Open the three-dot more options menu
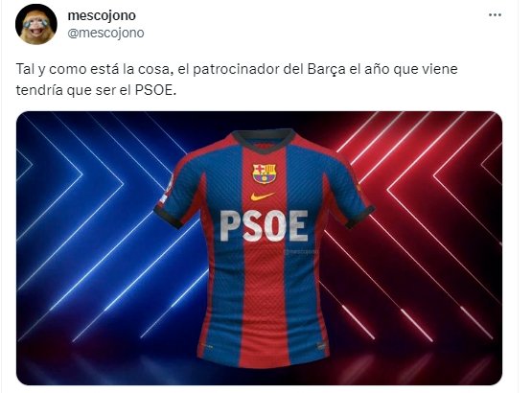532x393 pixels. 495,15
